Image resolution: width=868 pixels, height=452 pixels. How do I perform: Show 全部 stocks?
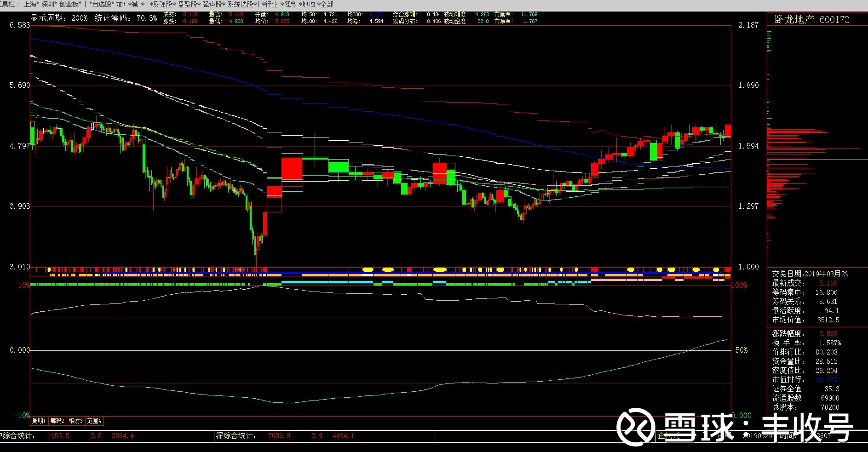pos(325,4)
